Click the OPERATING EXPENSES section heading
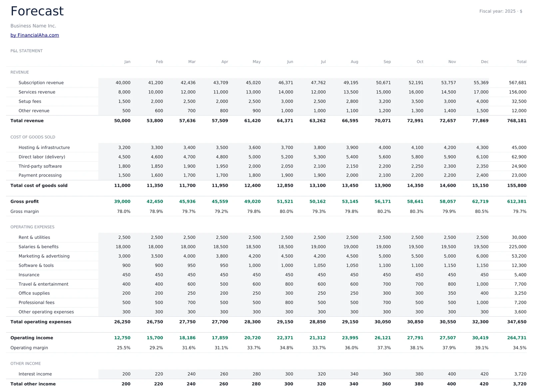533x392 pixels. [32, 227]
